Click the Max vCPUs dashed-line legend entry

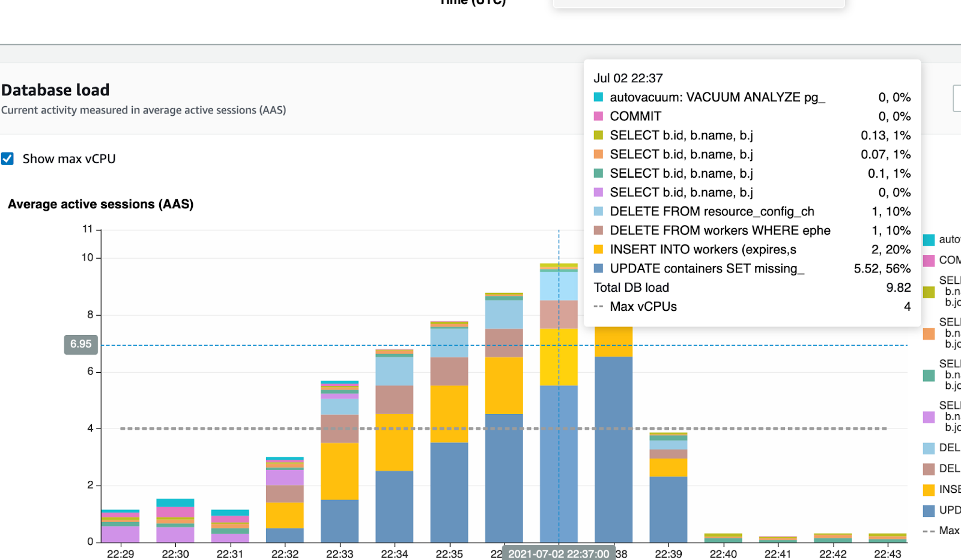(x=643, y=306)
